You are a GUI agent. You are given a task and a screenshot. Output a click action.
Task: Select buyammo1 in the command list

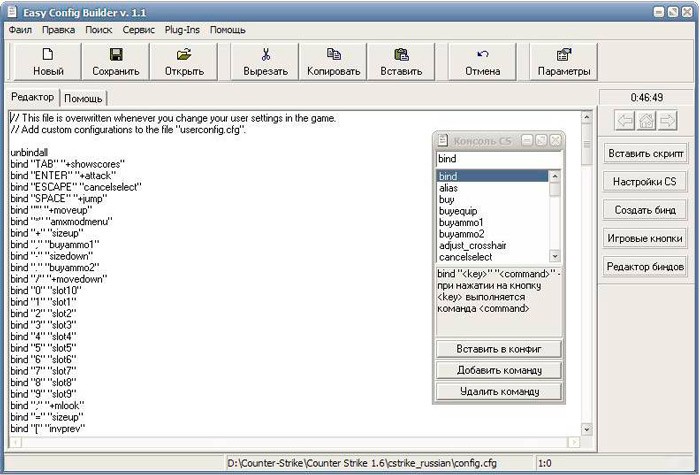(x=492, y=222)
